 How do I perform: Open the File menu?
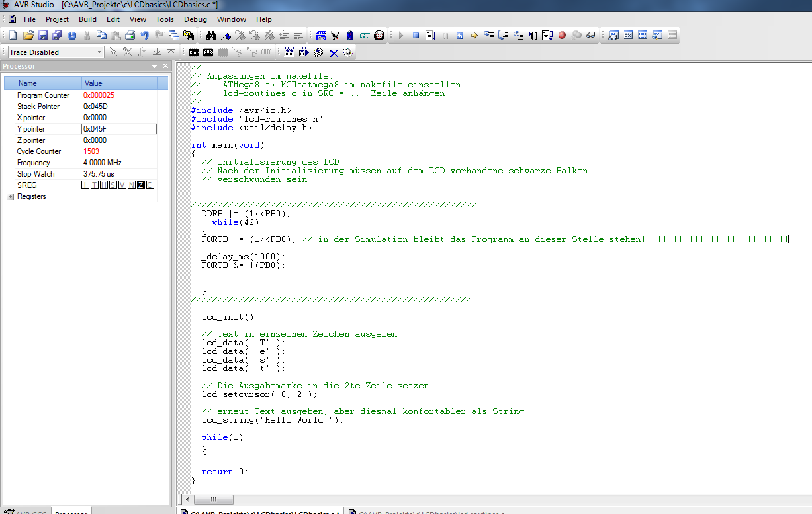tap(30, 19)
